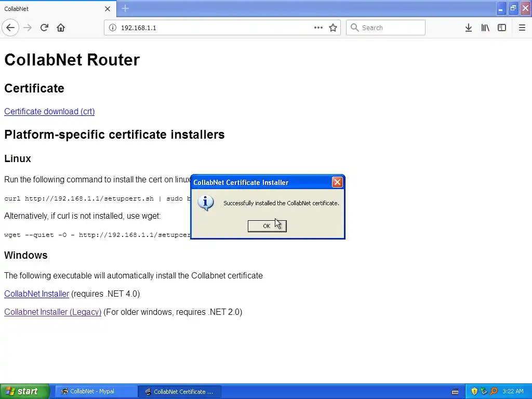The image size is (532, 399).
Task: Close the CollabNet browser tab
Action: (107, 9)
